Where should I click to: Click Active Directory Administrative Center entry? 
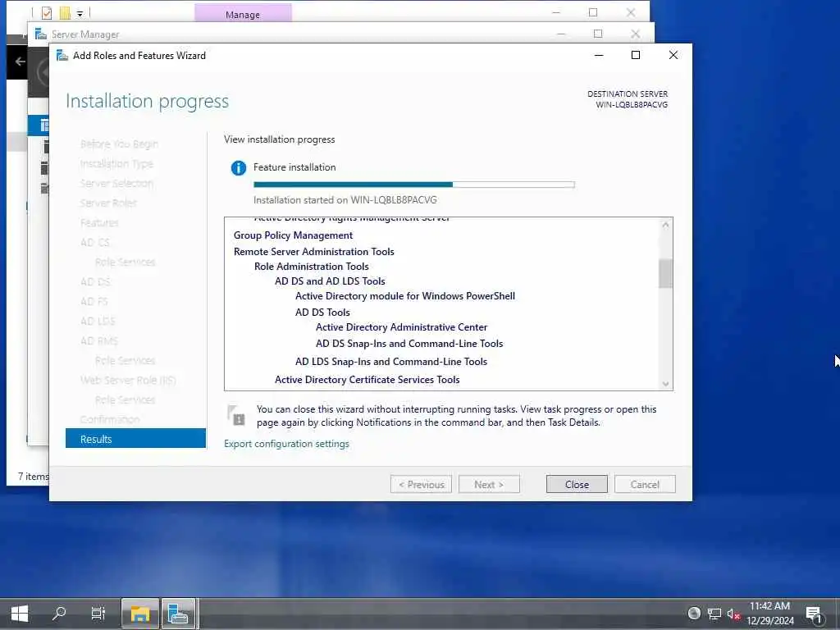pyautogui.click(x=401, y=327)
